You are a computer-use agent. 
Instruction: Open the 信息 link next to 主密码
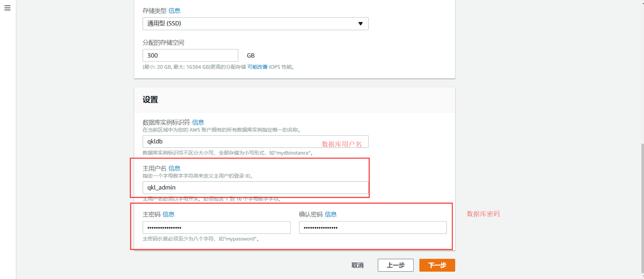click(x=168, y=215)
